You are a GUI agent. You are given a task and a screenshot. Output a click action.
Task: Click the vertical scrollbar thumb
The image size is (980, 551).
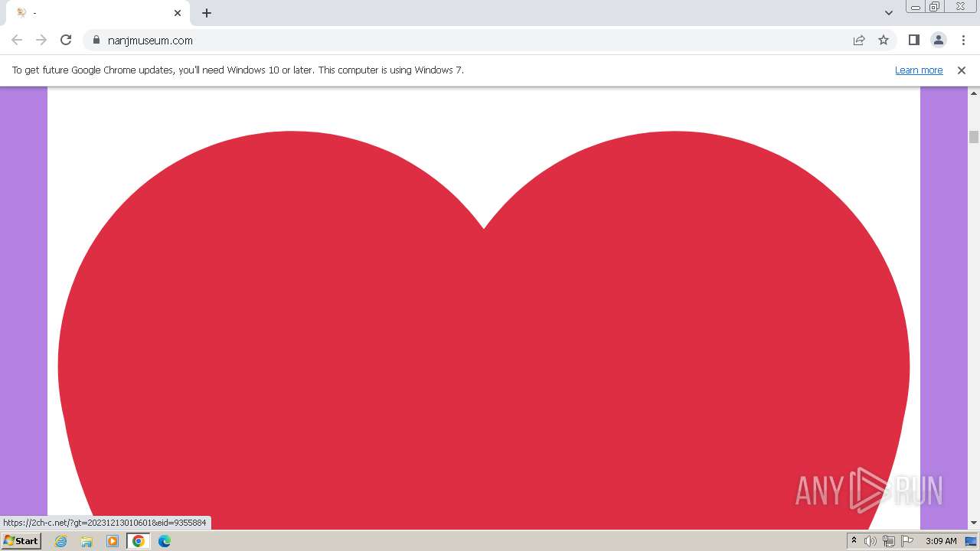pyautogui.click(x=974, y=137)
